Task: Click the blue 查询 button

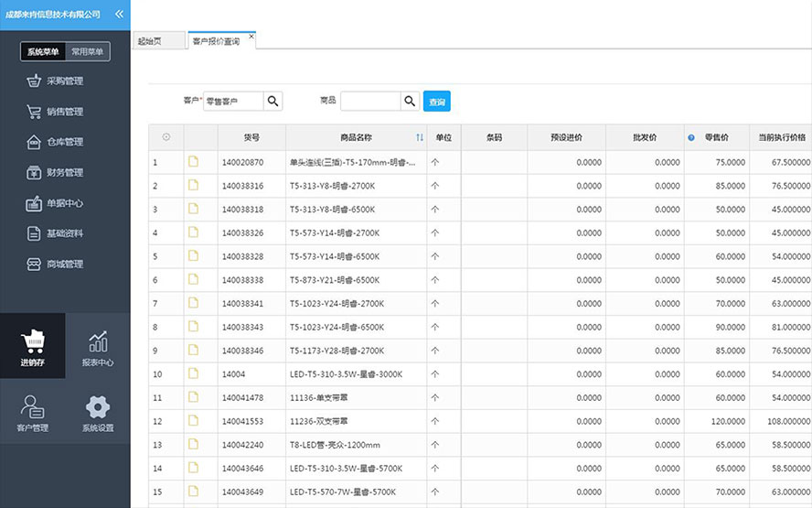Action: pos(436,102)
